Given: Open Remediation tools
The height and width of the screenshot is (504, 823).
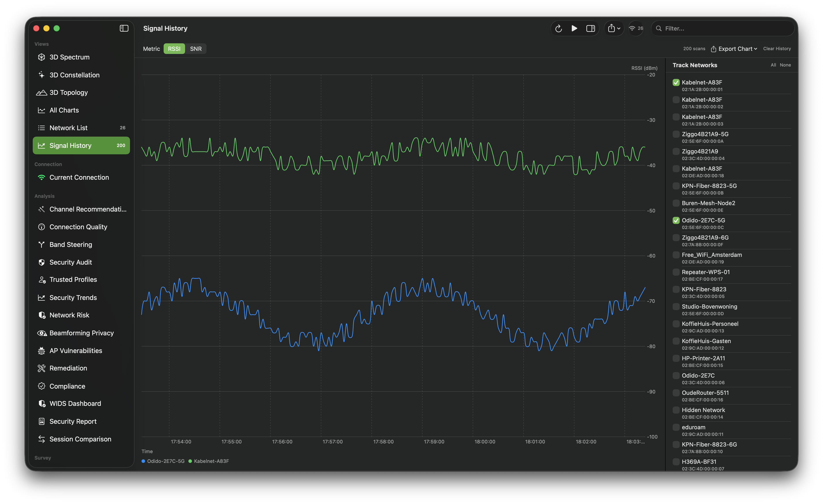Looking at the screenshot, I should tap(81, 368).
